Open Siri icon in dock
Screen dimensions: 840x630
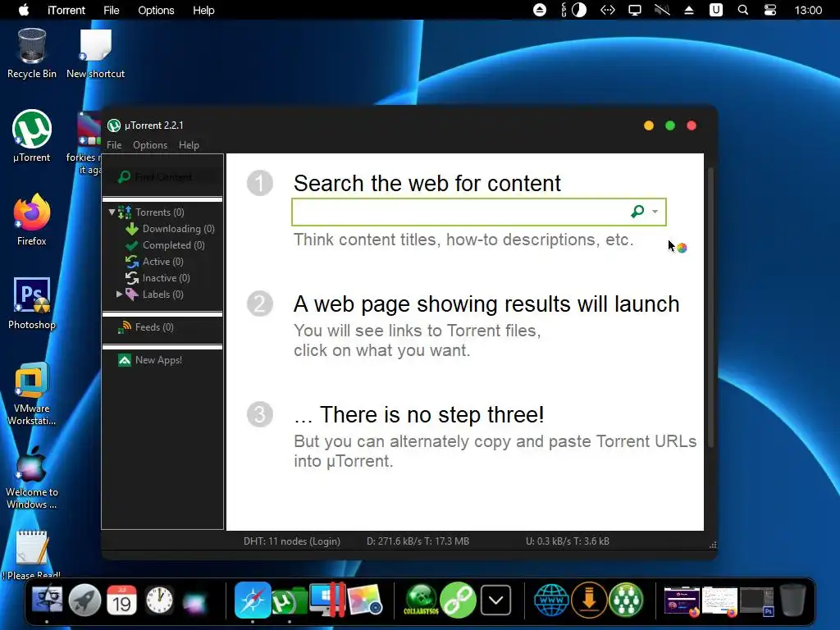pos(195,601)
